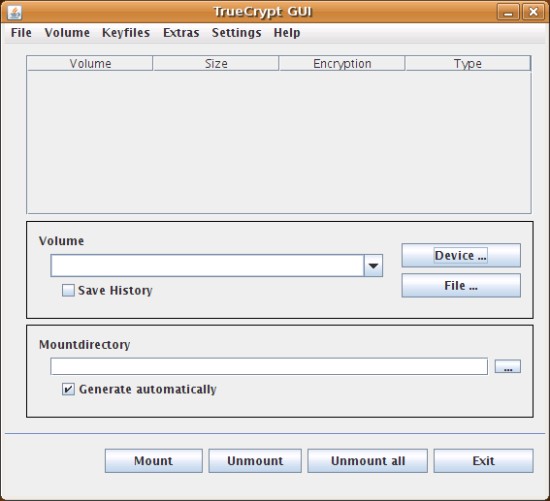The height and width of the screenshot is (501, 550).
Task: Click the Unmount button
Action: (255, 461)
